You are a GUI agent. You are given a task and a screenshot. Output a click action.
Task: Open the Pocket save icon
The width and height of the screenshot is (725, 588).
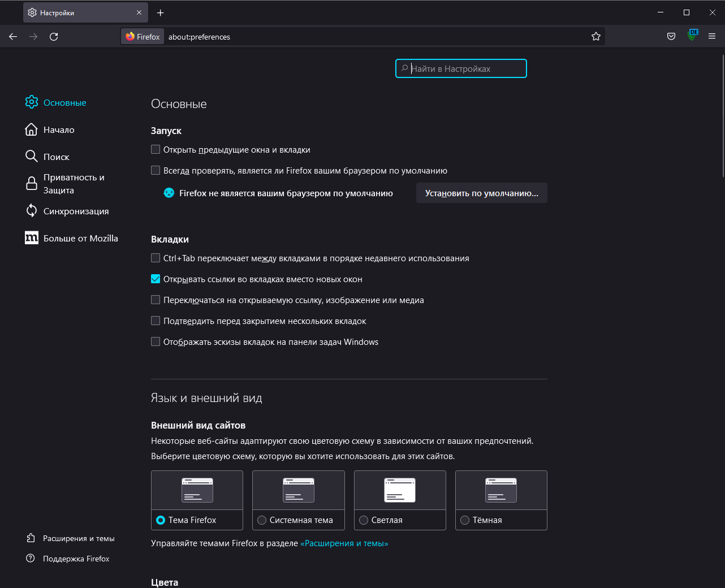point(671,37)
